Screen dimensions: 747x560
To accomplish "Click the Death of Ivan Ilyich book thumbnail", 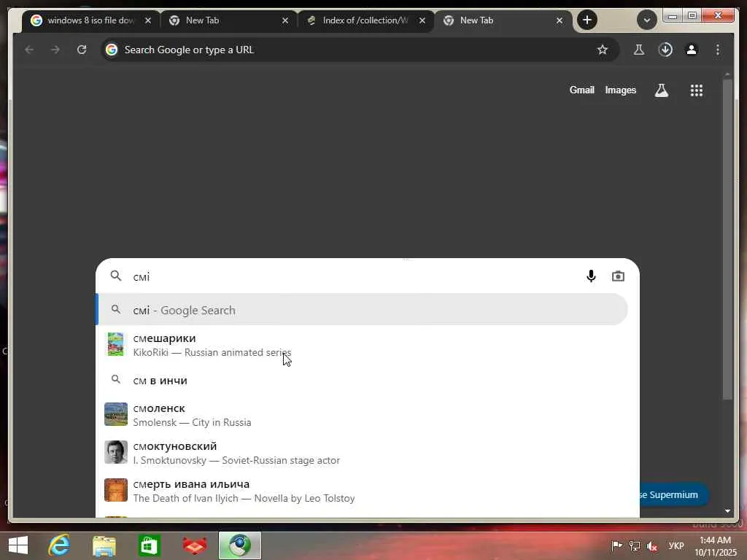I will 116,490.
